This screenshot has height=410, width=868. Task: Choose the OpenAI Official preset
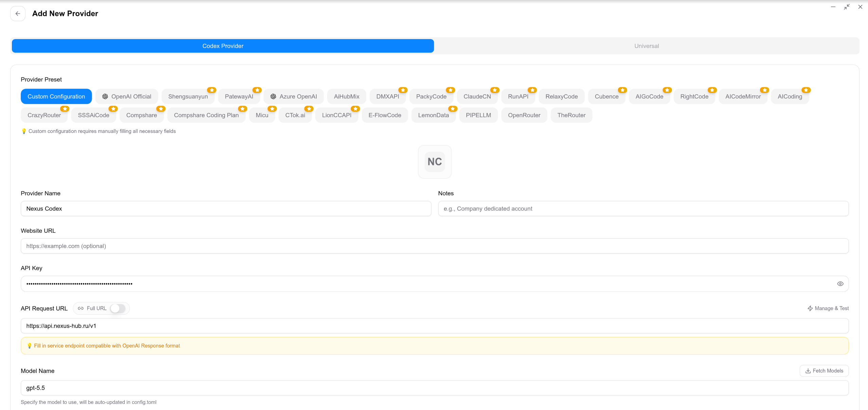coord(127,96)
